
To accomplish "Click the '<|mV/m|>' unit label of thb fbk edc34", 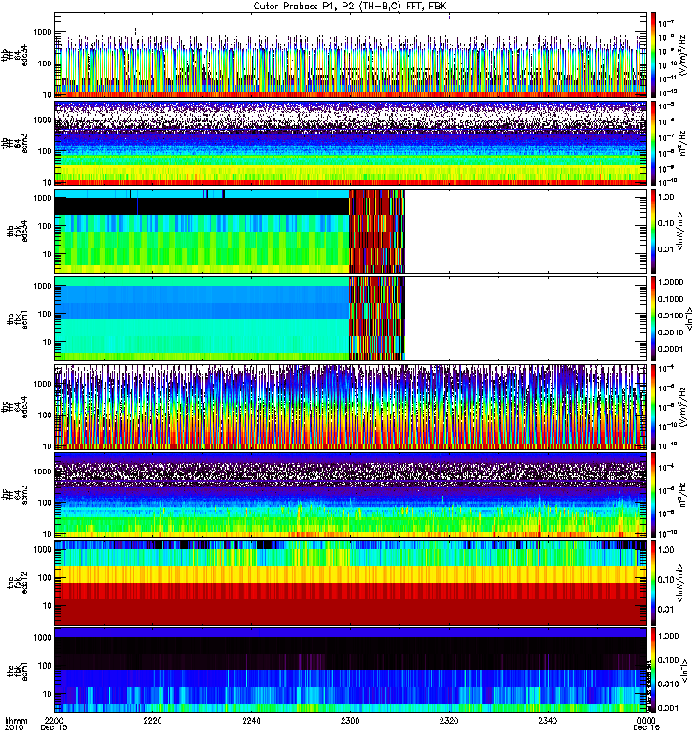I will [x=680, y=231].
